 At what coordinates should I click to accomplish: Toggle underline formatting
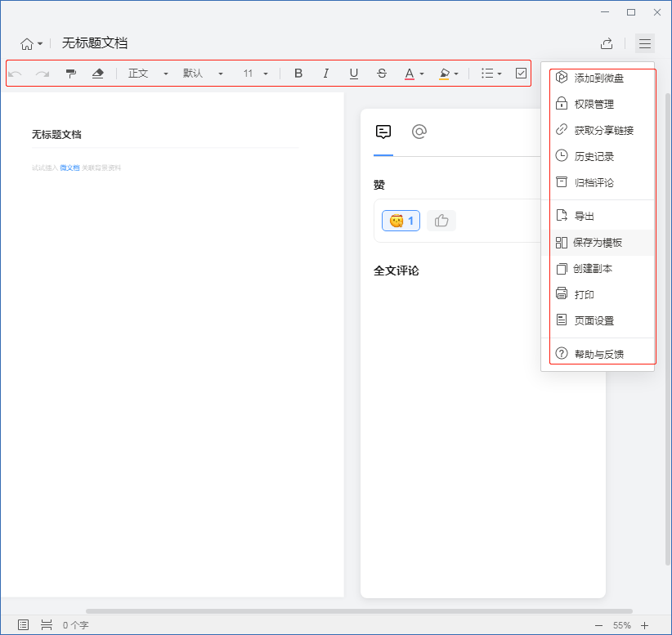tap(353, 74)
